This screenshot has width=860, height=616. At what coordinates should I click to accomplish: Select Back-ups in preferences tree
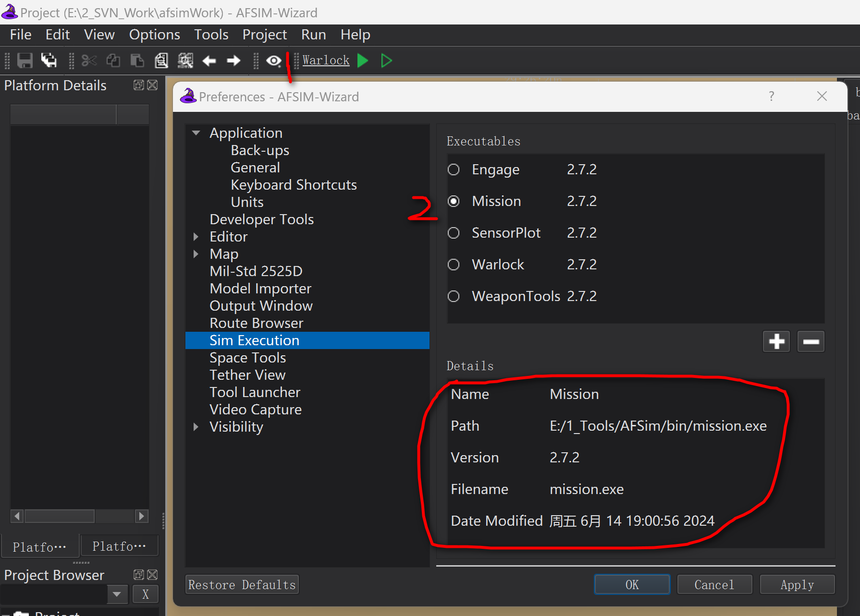click(x=260, y=150)
